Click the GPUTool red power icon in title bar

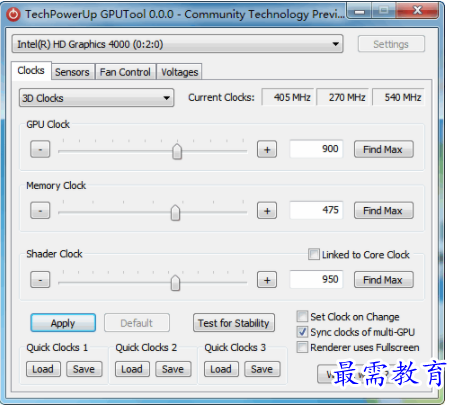[x=13, y=14]
